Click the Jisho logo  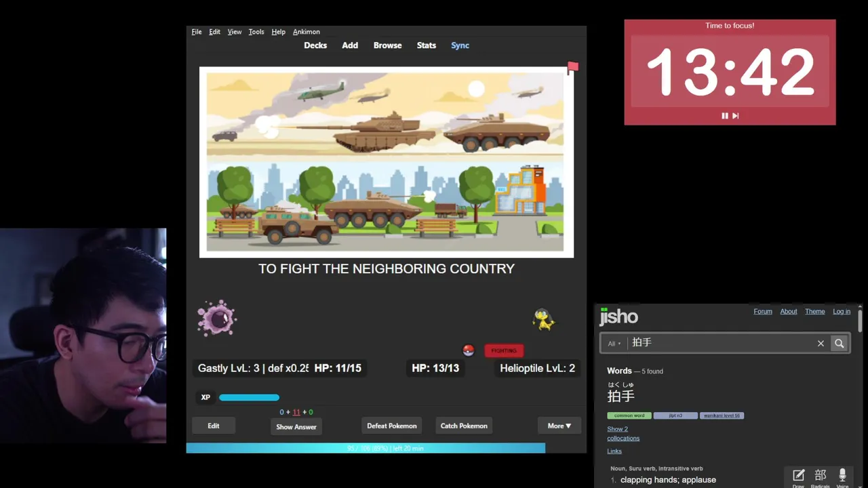pyautogui.click(x=618, y=317)
